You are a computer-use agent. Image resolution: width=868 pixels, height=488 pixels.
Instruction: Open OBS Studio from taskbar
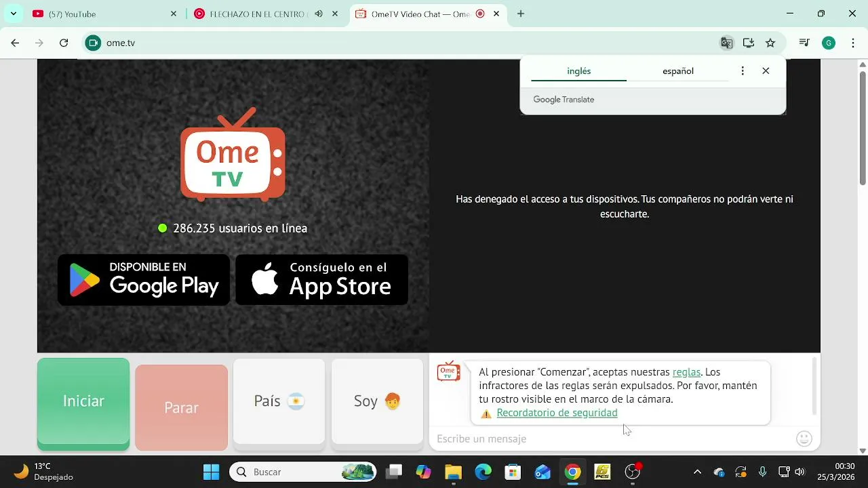click(x=633, y=472)
